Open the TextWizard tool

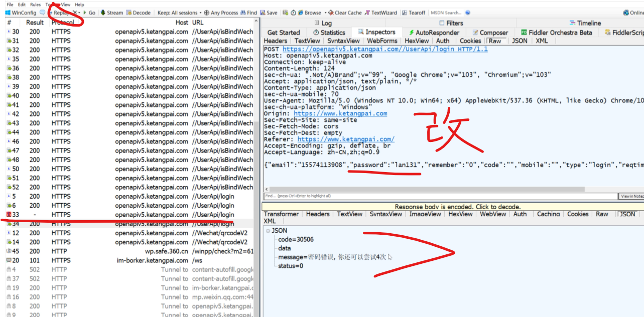[x=381, y=13]
